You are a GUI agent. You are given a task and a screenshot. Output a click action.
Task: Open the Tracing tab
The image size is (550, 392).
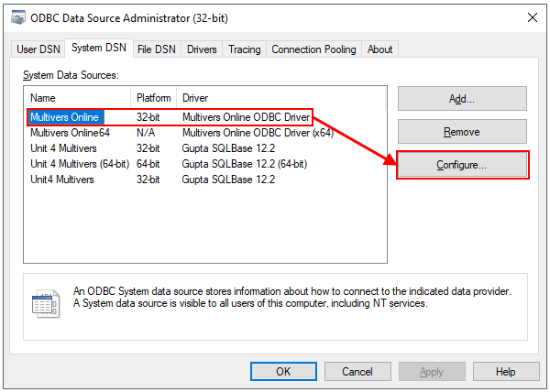(245, 49)
